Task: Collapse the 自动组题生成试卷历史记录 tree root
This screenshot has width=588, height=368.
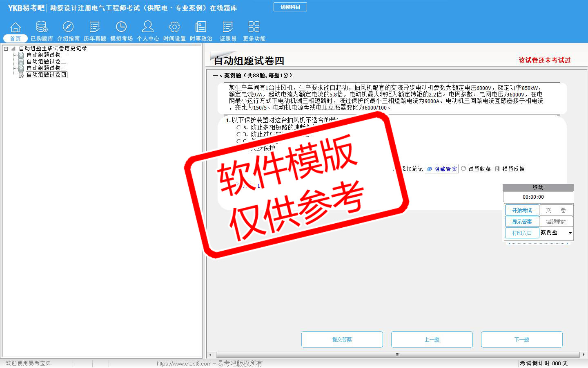Action: pos(6,49)
